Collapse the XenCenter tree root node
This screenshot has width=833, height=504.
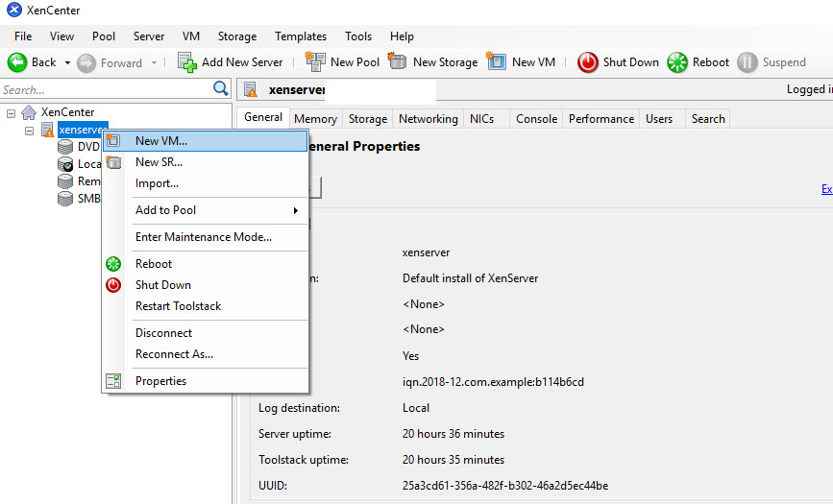[11, 112]
